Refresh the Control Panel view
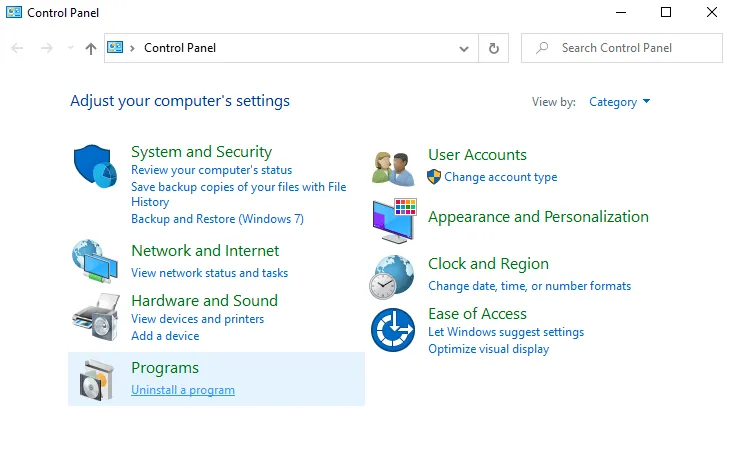Screen dimensions: 732x464 click(x=493, y=48)
